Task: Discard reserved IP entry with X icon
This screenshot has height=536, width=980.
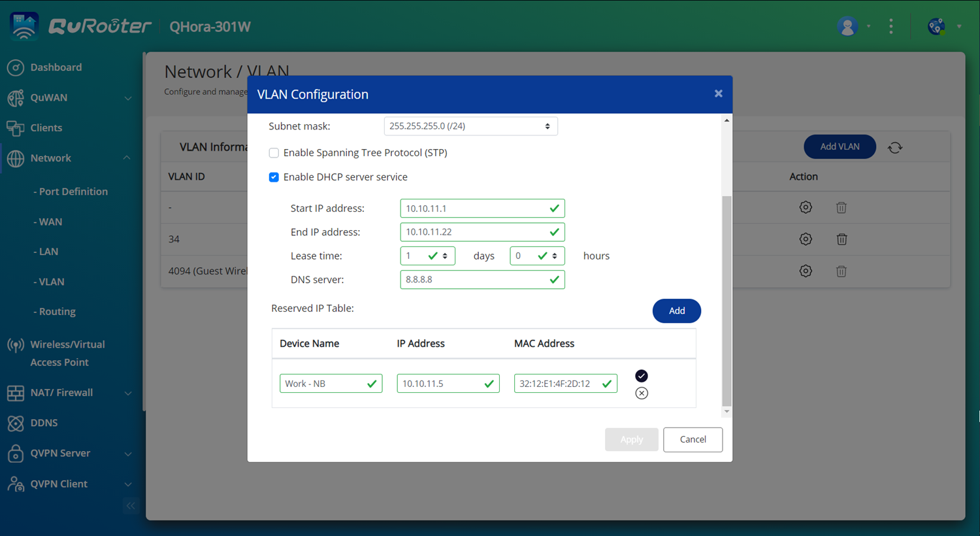Action: [642, 393]
